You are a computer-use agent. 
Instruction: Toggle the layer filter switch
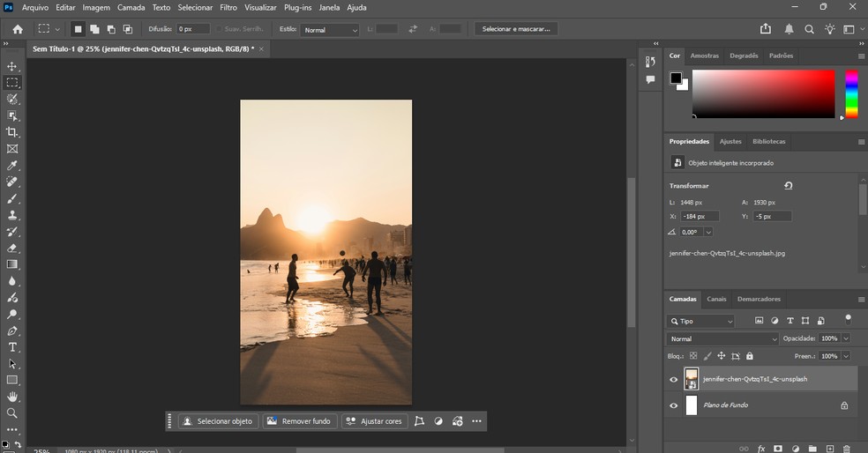pyautogui.click(x=849, y=318)
